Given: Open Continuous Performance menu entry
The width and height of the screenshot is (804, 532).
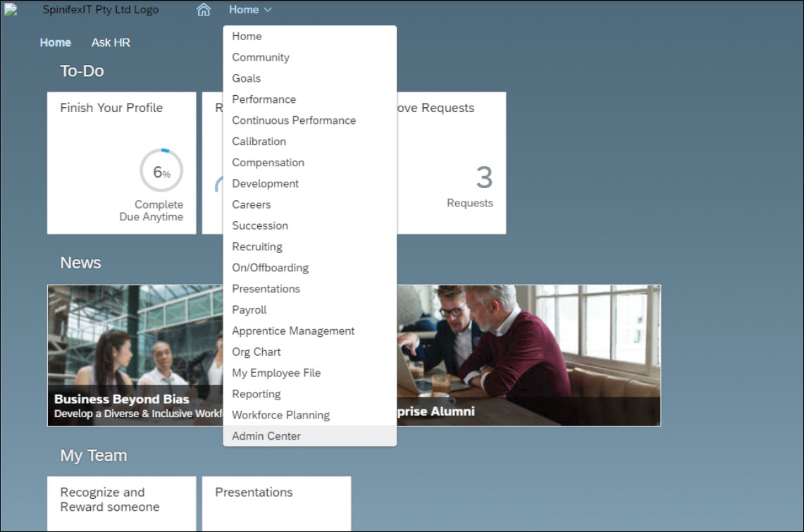Looking at the screenshot, I should [x=294, y=120].
